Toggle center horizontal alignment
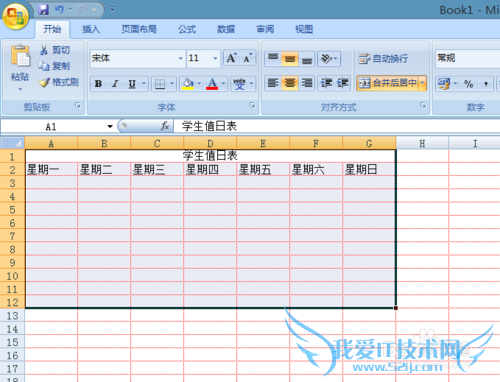The image size is (500, 382). pos(290,83)
